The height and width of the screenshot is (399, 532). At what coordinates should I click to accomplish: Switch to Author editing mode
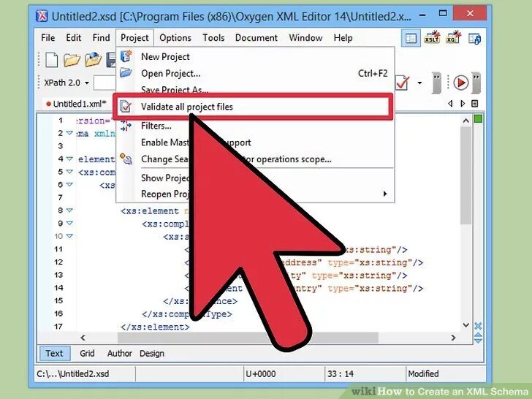[x=119, y=353]
